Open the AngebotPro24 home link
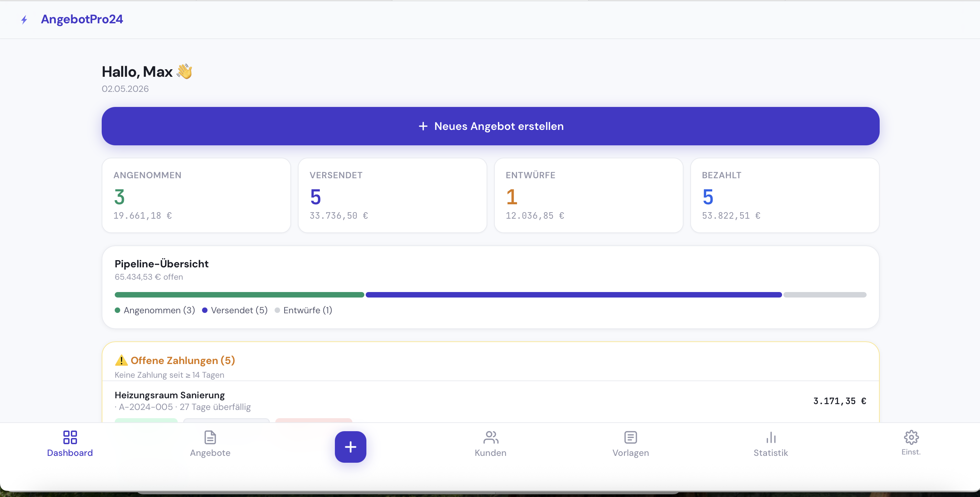 click(x=82, y=19)
